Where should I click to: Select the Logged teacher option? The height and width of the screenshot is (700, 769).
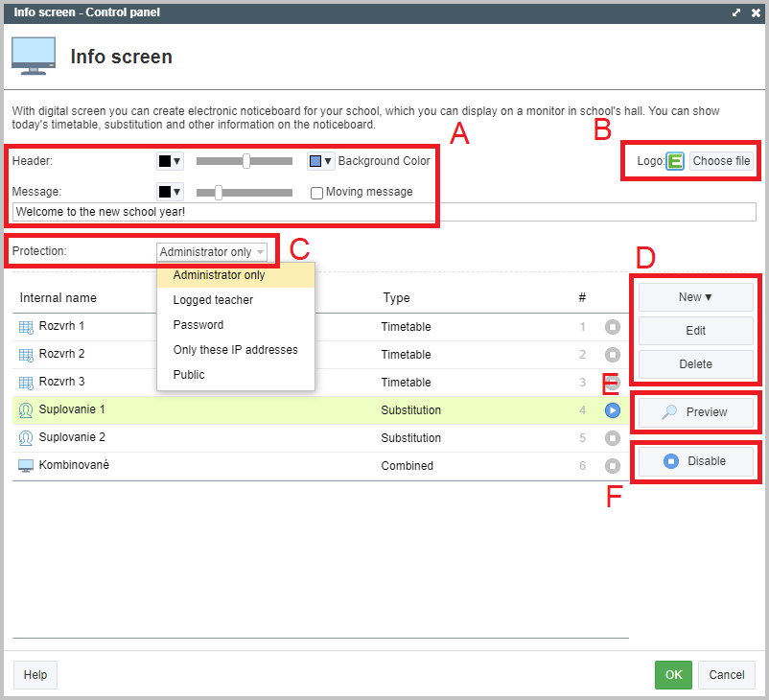tap(213, 300)
